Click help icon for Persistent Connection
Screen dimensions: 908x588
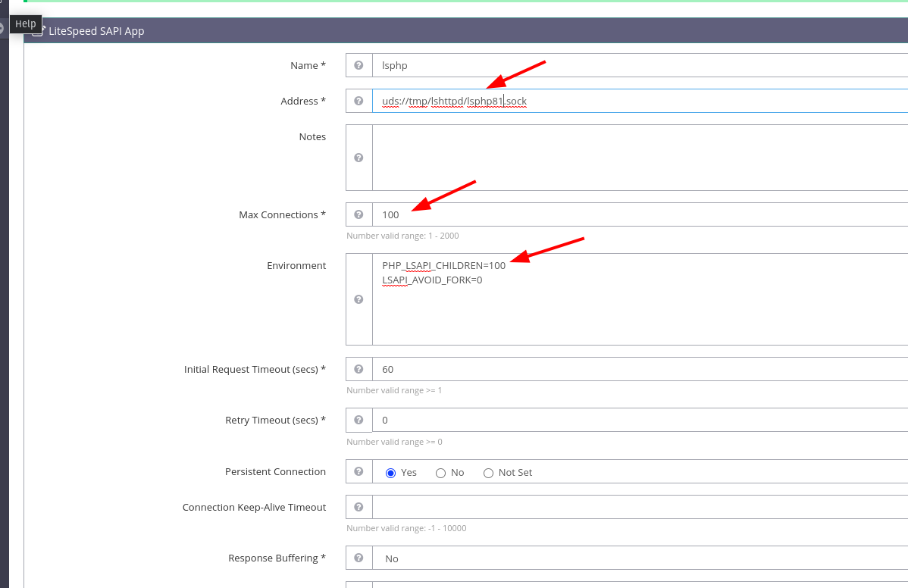point(359,471)
